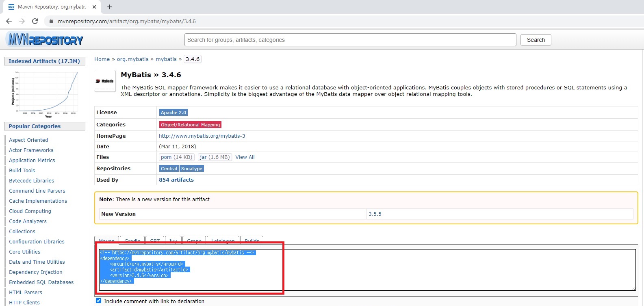Open the mybatis.org homepage link
Image resolution: width=644 pixels, height=306 pixels.
pyautogui.click(x=202, y=136)
